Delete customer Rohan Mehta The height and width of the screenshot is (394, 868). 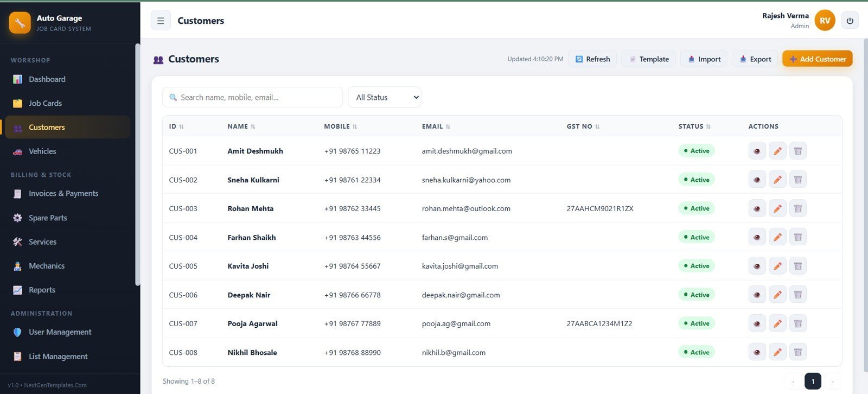(x=798, y=208)
